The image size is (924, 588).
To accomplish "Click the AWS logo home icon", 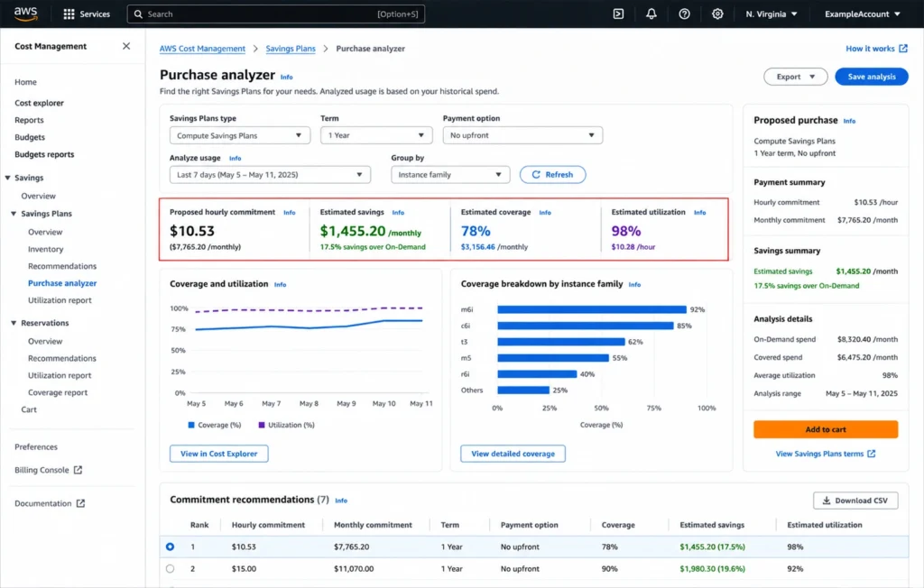I will [25, 14].
